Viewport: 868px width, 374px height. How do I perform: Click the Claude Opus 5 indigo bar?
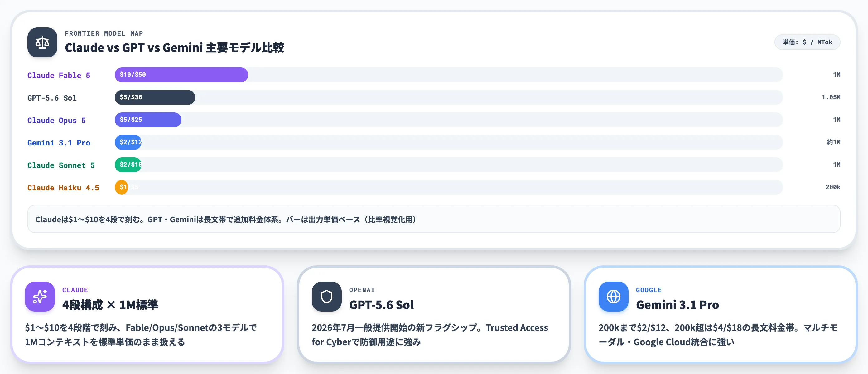point(148,120)
